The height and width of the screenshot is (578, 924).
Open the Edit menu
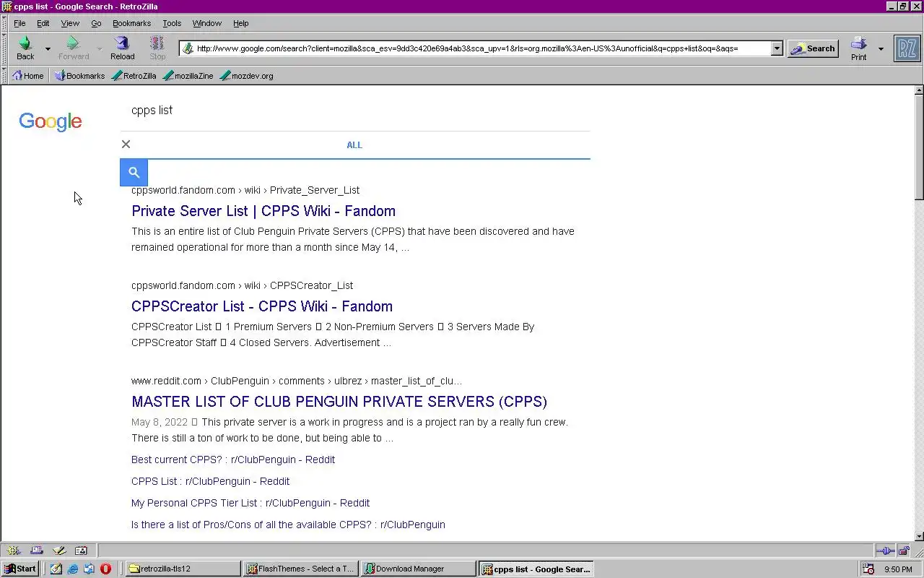(43, 23)
